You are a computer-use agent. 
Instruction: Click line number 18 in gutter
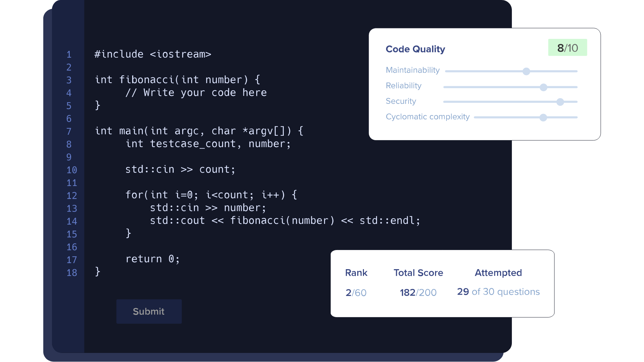click(x=72, y=273)
